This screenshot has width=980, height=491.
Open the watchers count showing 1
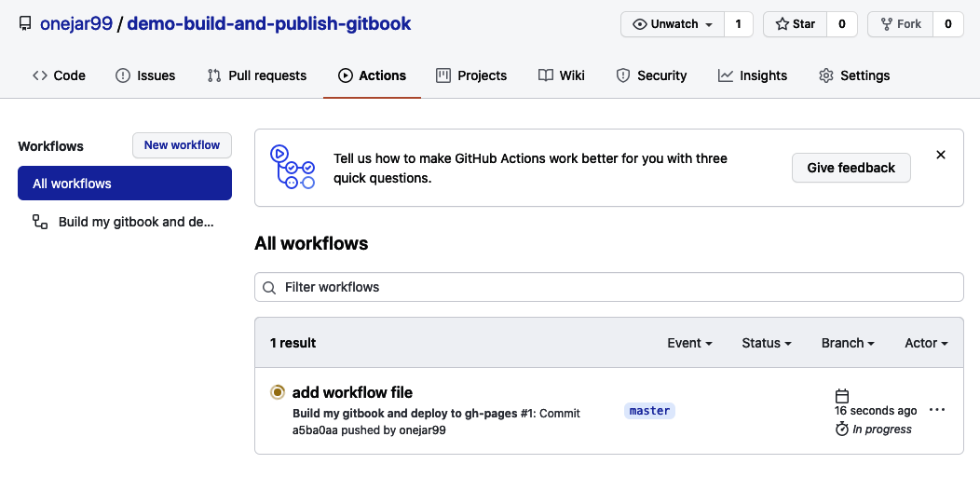(x=738, y=24)
